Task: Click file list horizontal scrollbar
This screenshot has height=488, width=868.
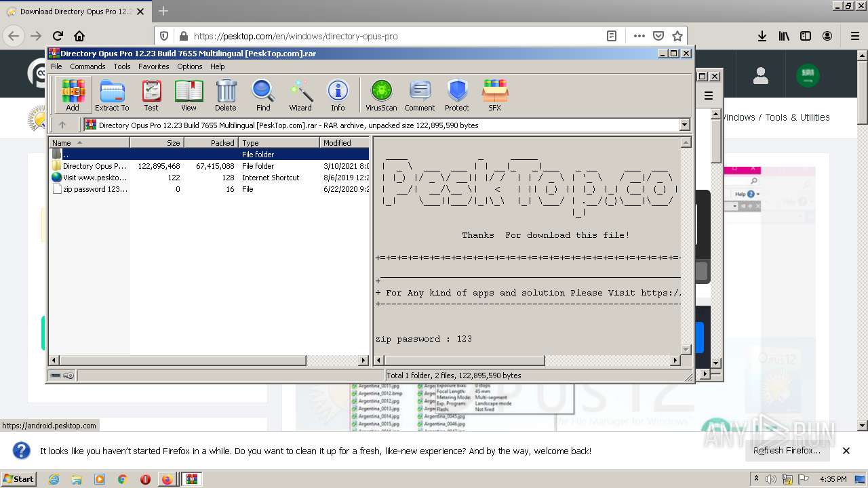Action: coord(209,361)
